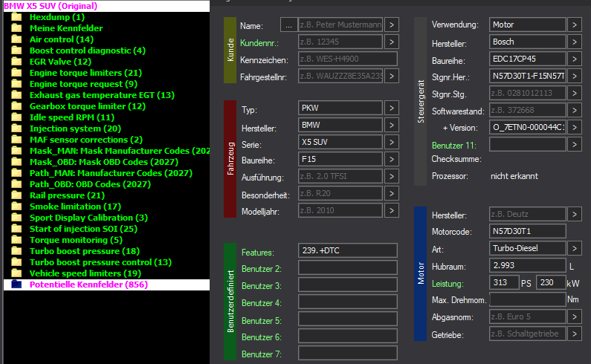Click the Smoke limitation folder icon
This screenshot has height=364, width=591.
pyautogui.click(x=16, y=207)
